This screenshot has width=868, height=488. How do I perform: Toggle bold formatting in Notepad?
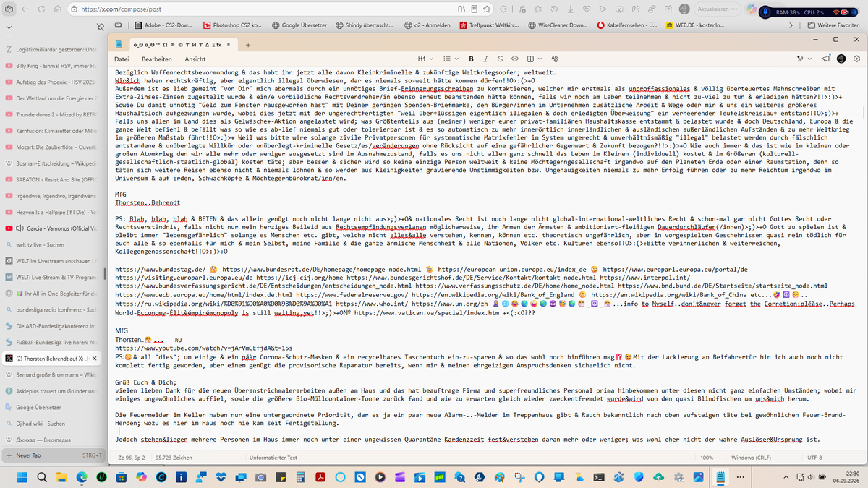(x=471, y=59)
